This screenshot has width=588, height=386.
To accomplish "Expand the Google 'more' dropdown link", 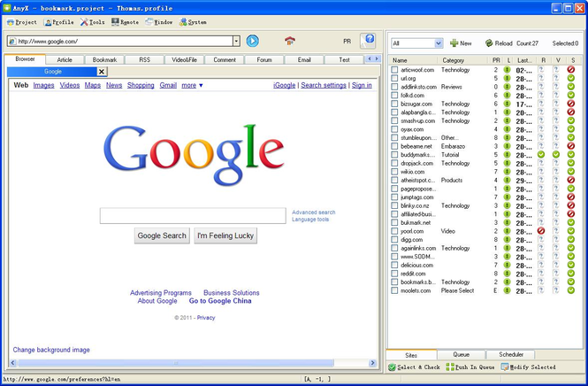I will tap(193, 86).
